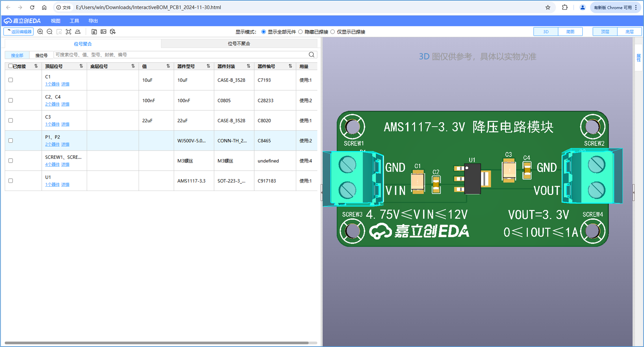Open the 导出 menu
The width and height of the screenshot is (644, 347).
(93, 21)
